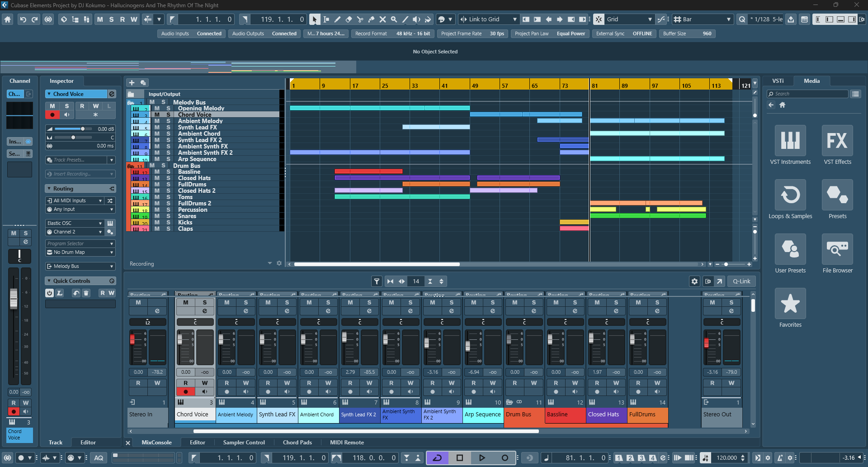The width and height of the screenshot is (868, 467).
Task: Select the Erase tool in toolbar
Action: 349,19
